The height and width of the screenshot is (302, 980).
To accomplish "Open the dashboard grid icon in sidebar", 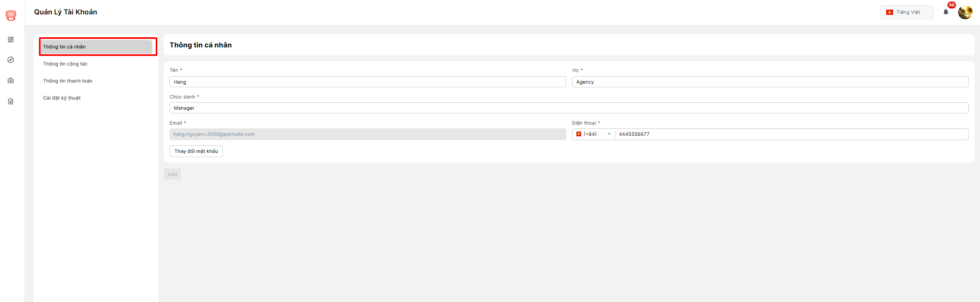I will pos(11,39).
